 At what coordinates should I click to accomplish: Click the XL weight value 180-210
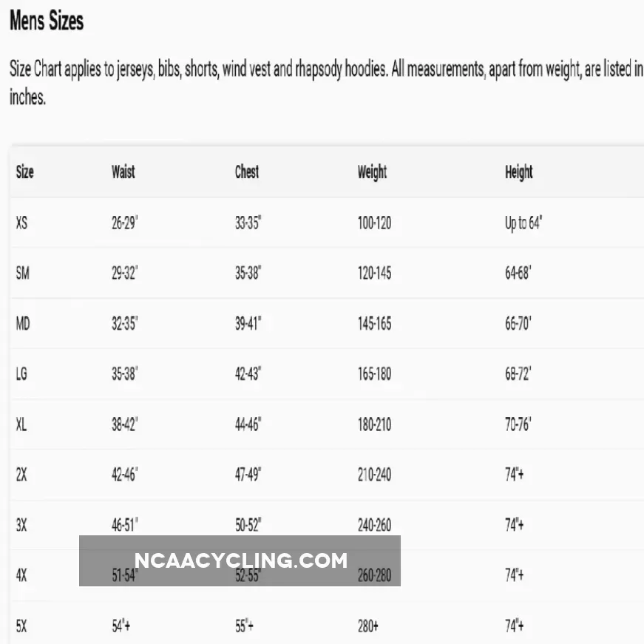click(x=374, y=424)
